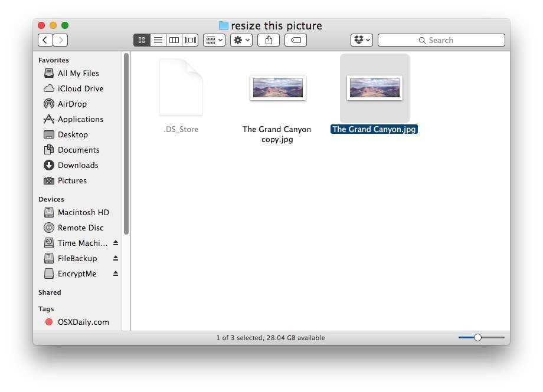The height and width of the screenshot is (392, 543).
Task: Open AirDrop in the sidebar
Action: pos(71,104)
